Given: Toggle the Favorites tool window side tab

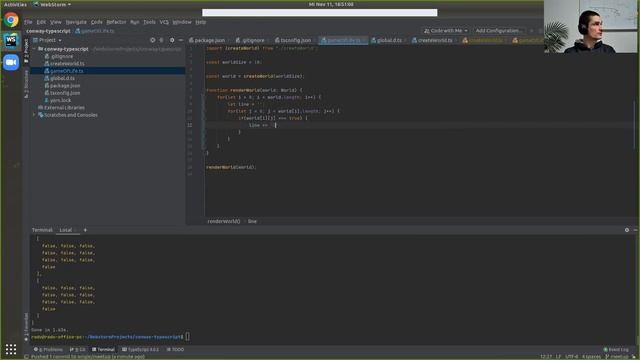Looking at the screenshot, I should pos(27,327).
